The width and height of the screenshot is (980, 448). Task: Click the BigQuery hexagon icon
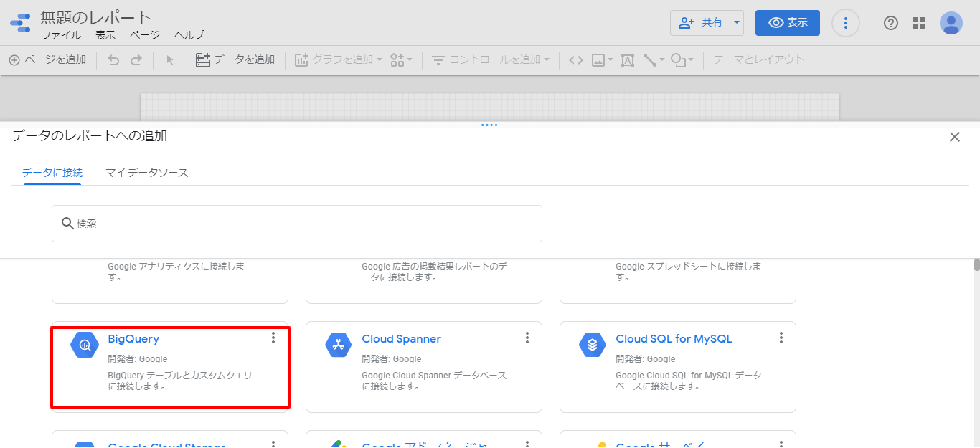click(x=84, y=345)
